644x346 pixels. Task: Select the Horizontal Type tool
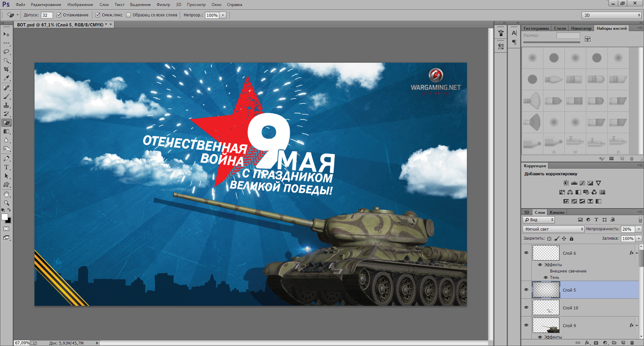coord(6,167)
